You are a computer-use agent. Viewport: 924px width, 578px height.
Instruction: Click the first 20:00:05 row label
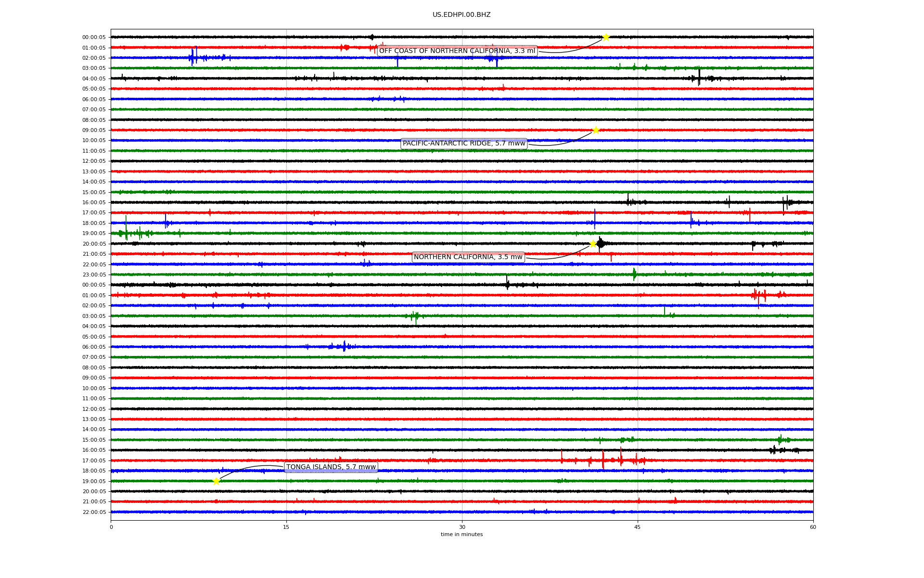click(x=94, y=244)
